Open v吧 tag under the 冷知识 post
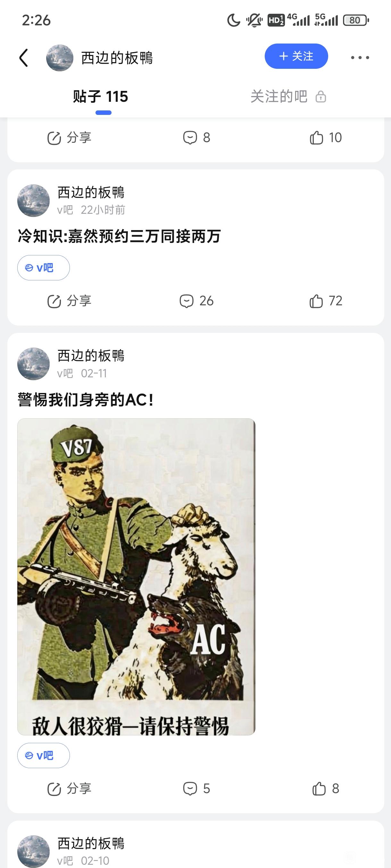The width and height of the screenshot is (391, 868). pyautogui.click(x=44, y=268)
